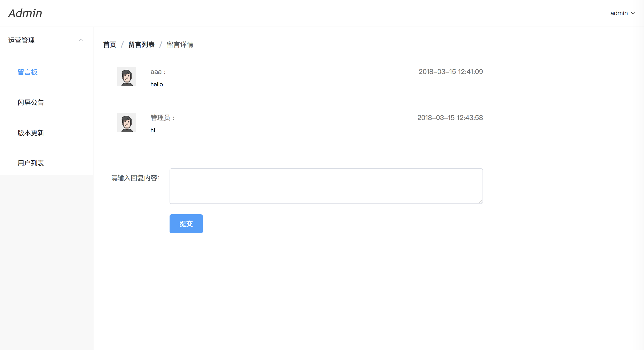644x350 pixels.
Task: Select 留言板 in the sidebar
Action: click(28, 72)
